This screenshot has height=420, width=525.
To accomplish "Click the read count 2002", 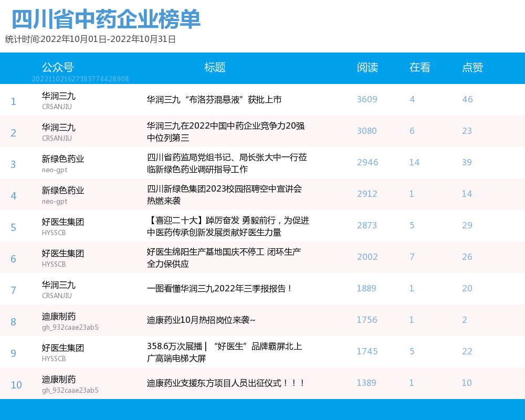I will (x=367, y=257).
